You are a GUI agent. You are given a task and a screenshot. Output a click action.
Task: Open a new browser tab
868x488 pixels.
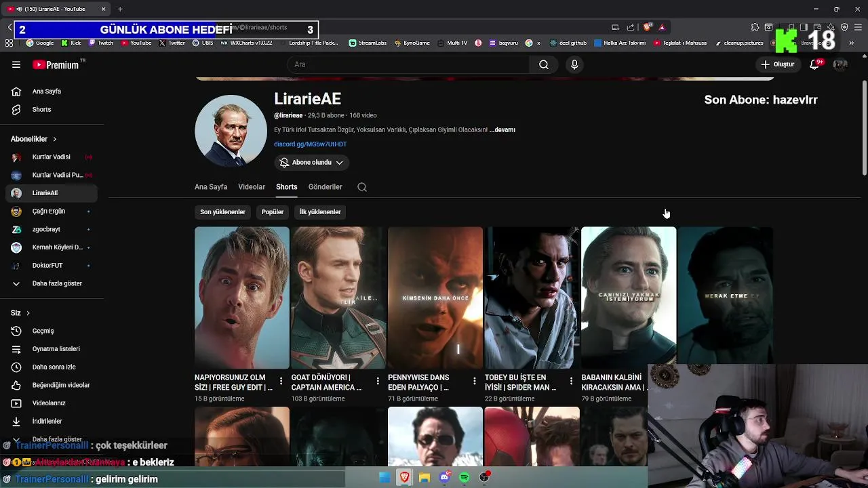tap(120, 9)
